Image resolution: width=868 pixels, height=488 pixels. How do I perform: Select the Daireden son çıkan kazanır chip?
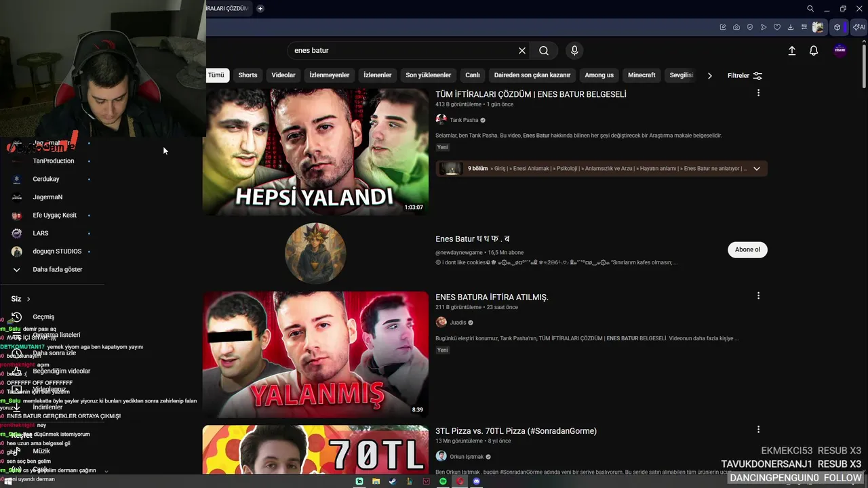tap(532, 75)
